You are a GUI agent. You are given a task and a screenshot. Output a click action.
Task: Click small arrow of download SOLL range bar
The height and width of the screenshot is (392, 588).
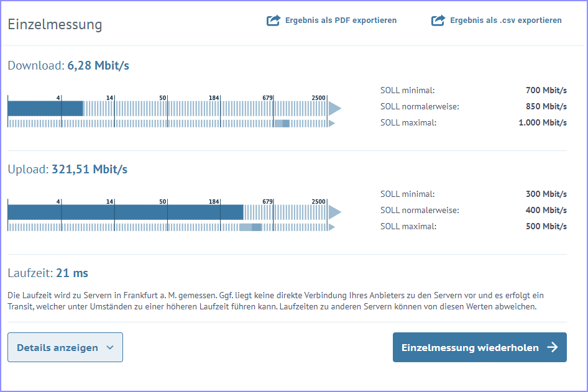click(332, 123)
